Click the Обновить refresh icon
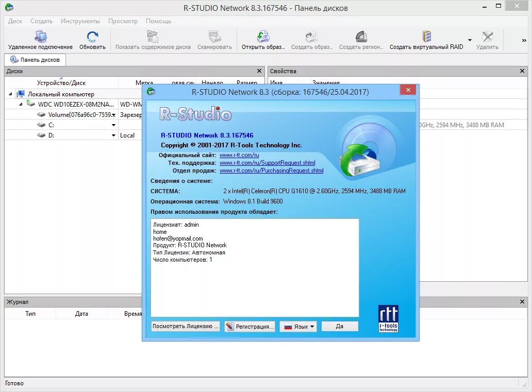The image size is (532, 392). click(x=92, y=36)
